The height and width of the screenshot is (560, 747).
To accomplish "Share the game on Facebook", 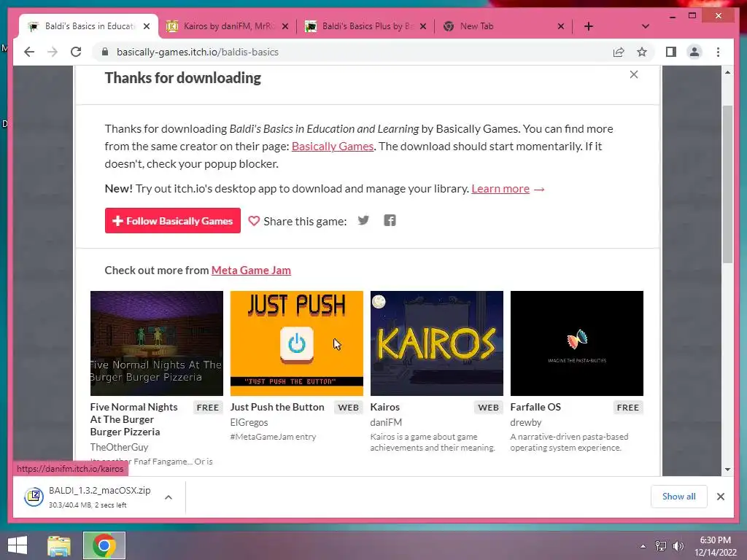I will (390, 220).
